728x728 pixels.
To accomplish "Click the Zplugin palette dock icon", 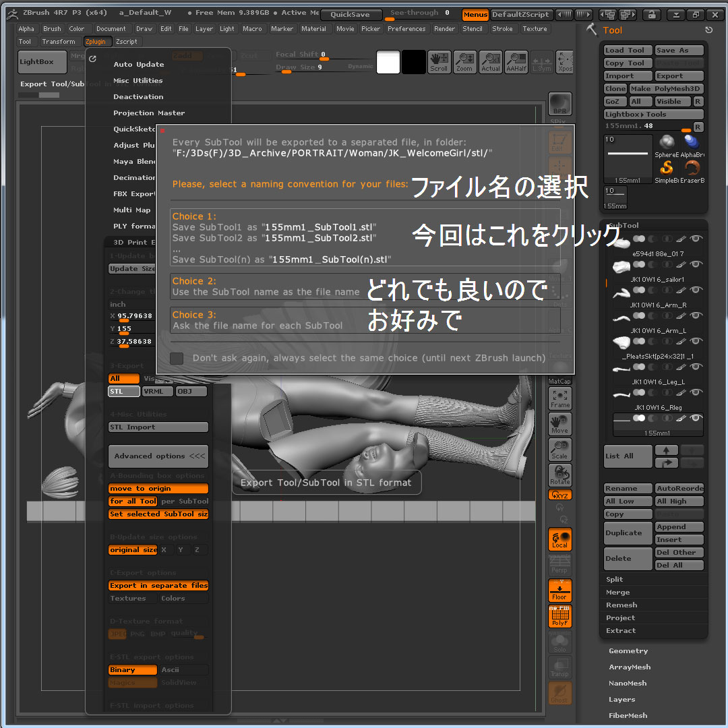I will coord(93,59).
